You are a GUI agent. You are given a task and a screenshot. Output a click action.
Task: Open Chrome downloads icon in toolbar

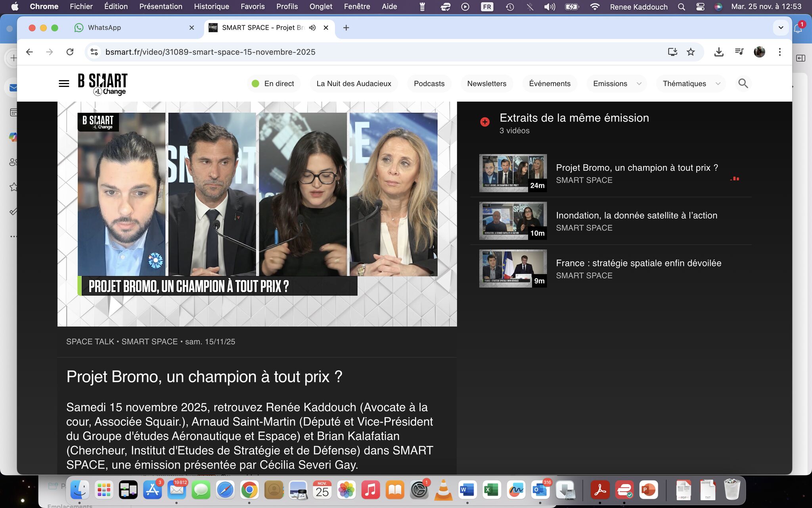pos(719,52)
